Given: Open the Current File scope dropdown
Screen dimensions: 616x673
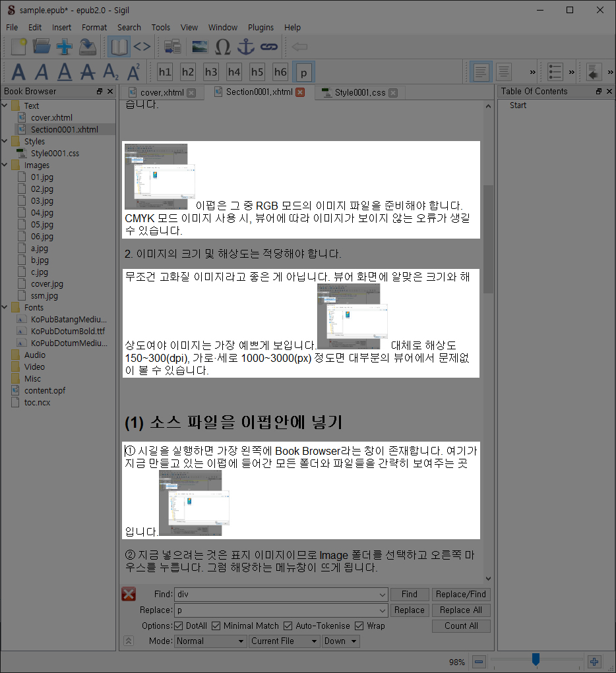Looking at the screenshot, I should 284,641.
